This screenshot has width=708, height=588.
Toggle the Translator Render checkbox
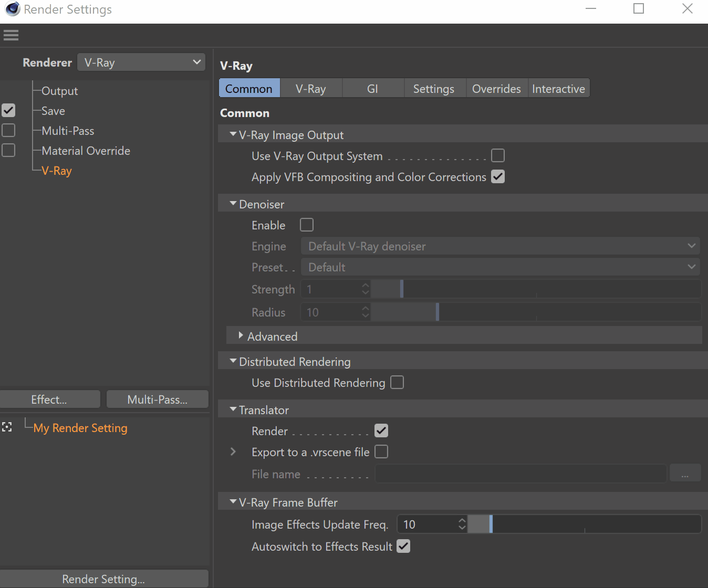point(381,430)
